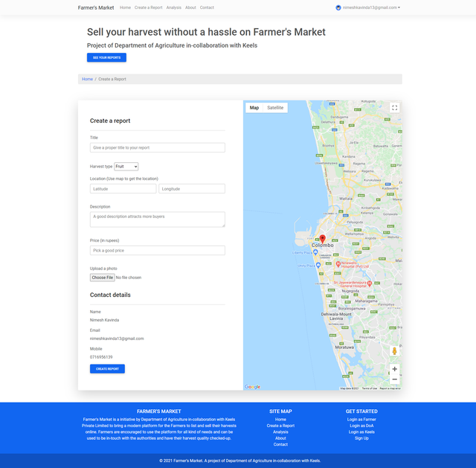Click the Moratuwa label on the map
Viewport: 476px width, 468px height.
point(344,347)
